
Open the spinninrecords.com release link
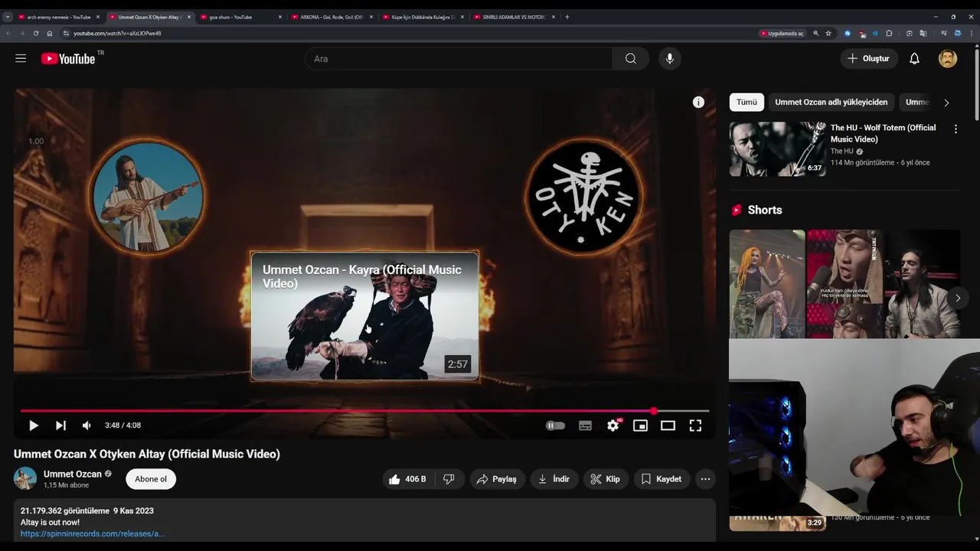(x=93, y=533)
